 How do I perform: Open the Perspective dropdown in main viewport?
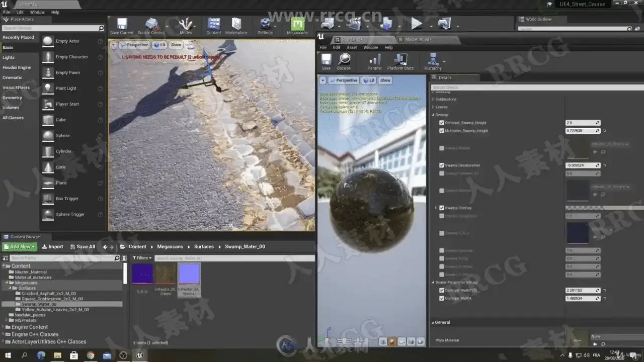pos(134,45)
